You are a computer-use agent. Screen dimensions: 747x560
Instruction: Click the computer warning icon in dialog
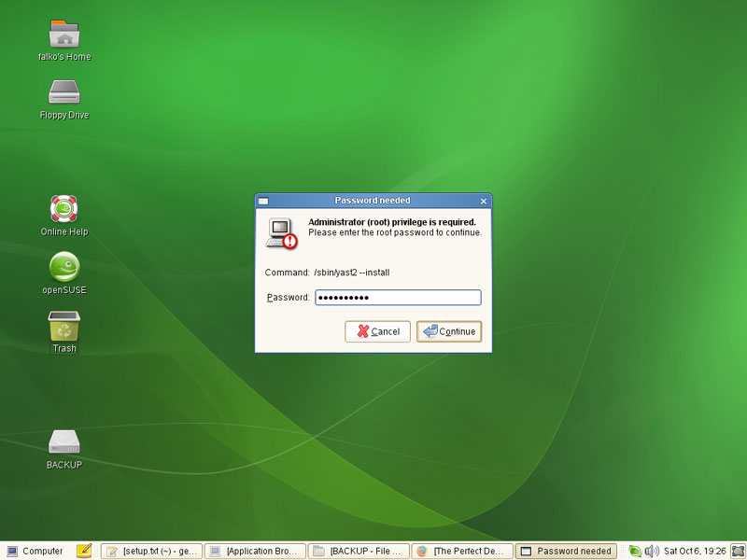(x=282, y=233)
